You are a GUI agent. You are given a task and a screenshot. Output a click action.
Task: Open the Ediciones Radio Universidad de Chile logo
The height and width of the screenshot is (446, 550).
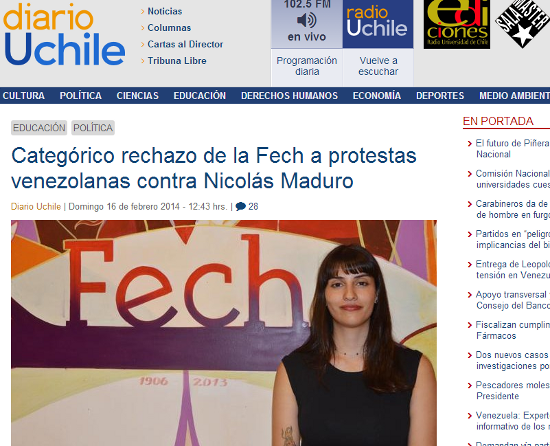457,24
